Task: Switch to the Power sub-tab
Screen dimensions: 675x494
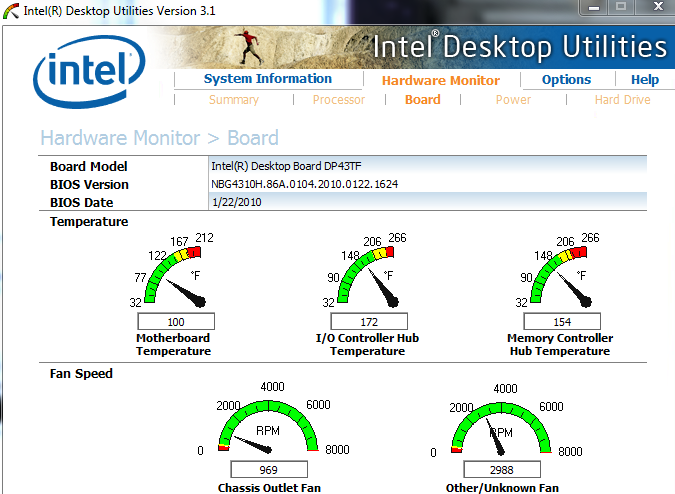Action: (x=513, y=100)
